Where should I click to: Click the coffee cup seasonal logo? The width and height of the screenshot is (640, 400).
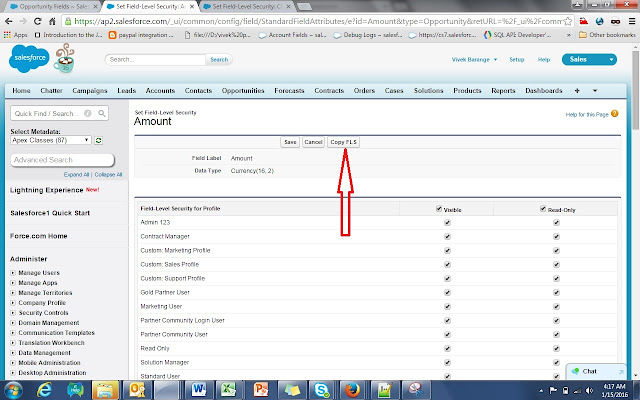coord(65,59)
